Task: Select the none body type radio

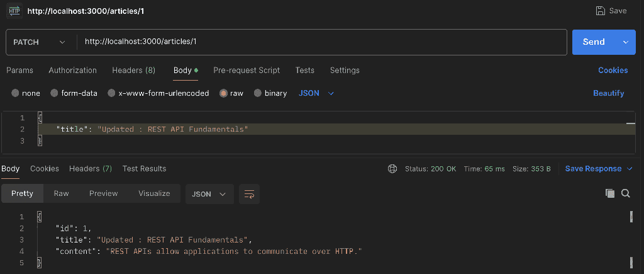Action: click(x=15, y=93)
